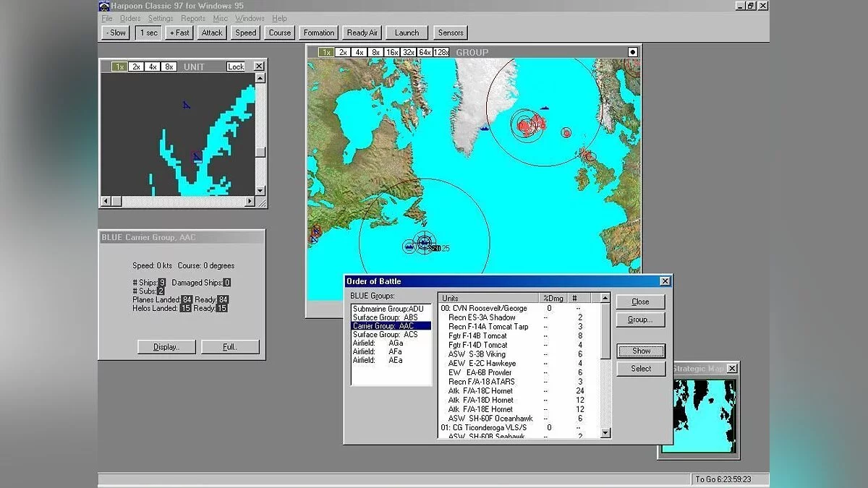Select Carrier Group: AAC in list

click(x=391, y=326)
